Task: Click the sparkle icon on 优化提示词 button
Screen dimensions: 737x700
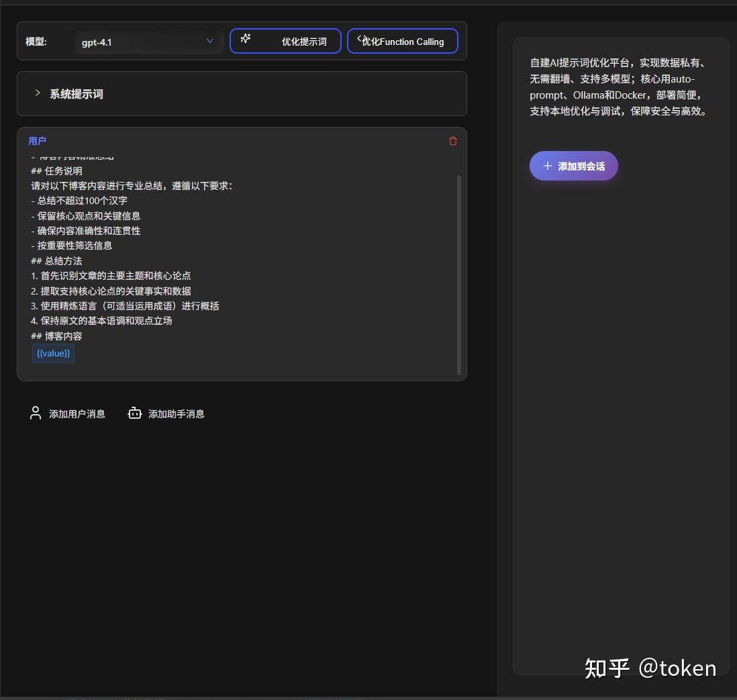Action: pyautogui.click(x=247, y=41)
